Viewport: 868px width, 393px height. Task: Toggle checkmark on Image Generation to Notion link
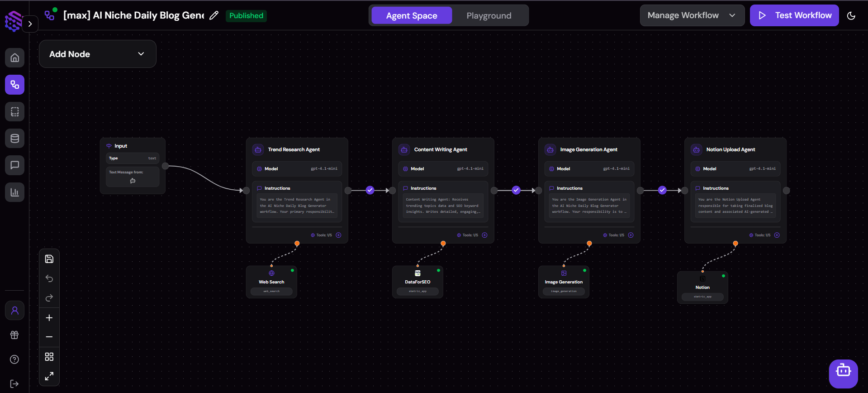(x=662, y=190)
